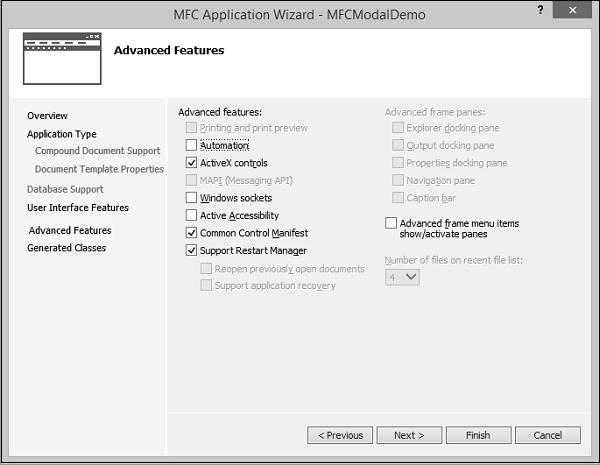This screenshot has height=465, width=600.
Task: Click the help question mark icon
Action: [540, 10]
